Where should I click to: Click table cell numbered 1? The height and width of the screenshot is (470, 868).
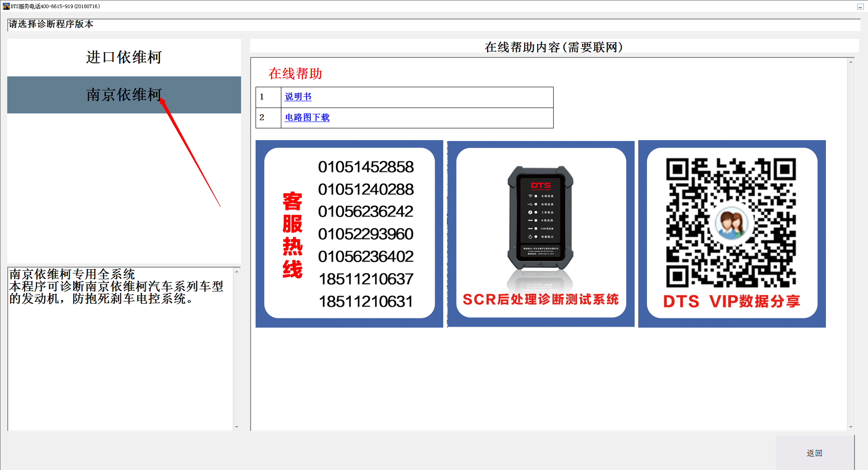pyautogui.click(x=268, y=97)
